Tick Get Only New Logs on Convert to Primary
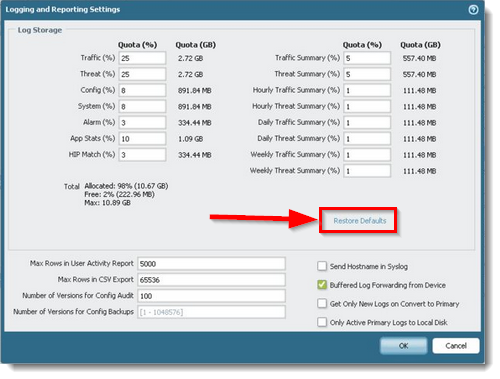 click(x=322, y=303)
